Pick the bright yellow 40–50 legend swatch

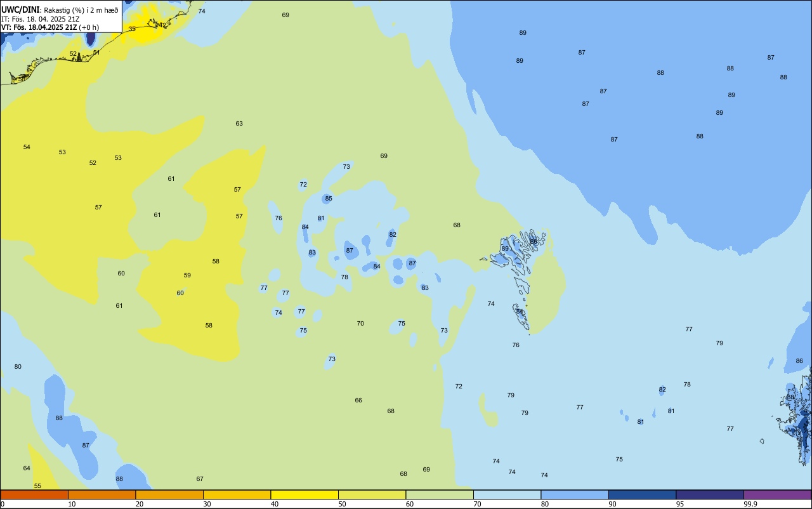(x=304, y=494)
